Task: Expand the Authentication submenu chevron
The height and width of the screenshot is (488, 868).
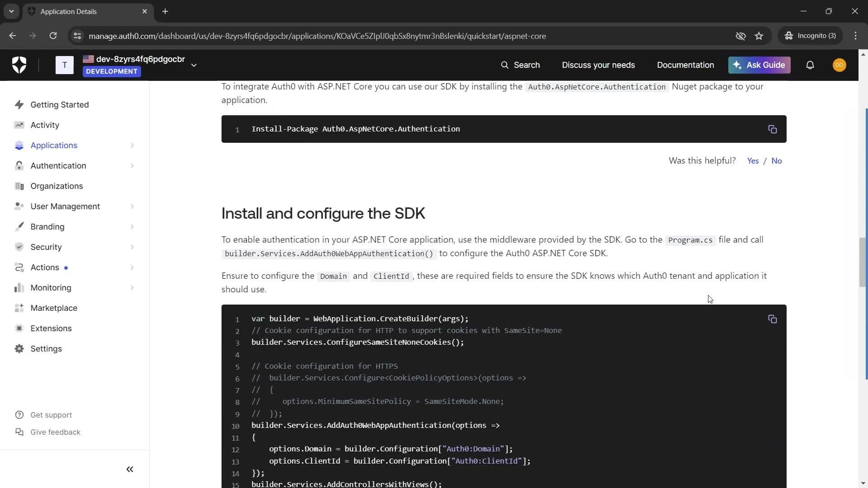Action: coord(132,166)
